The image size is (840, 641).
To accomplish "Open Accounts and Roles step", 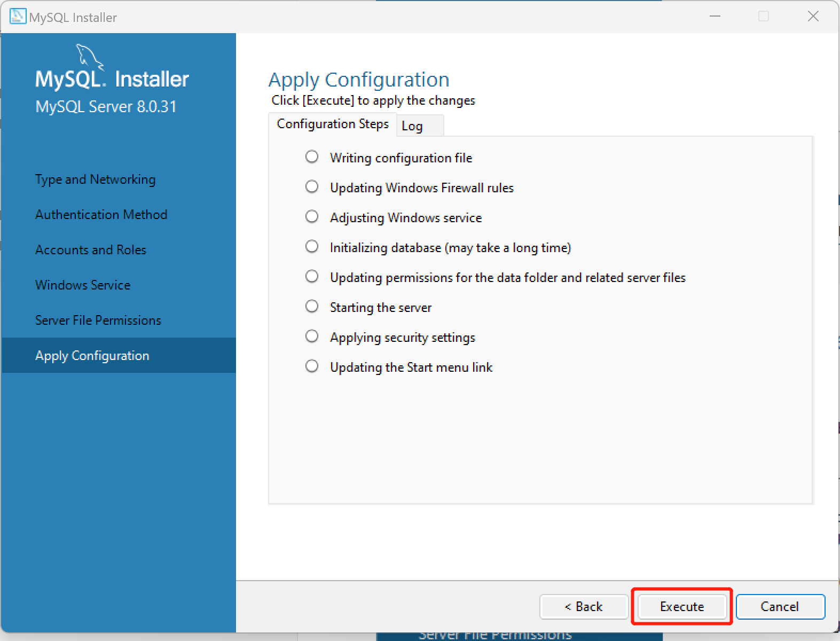I will click(x=91, y=250).
